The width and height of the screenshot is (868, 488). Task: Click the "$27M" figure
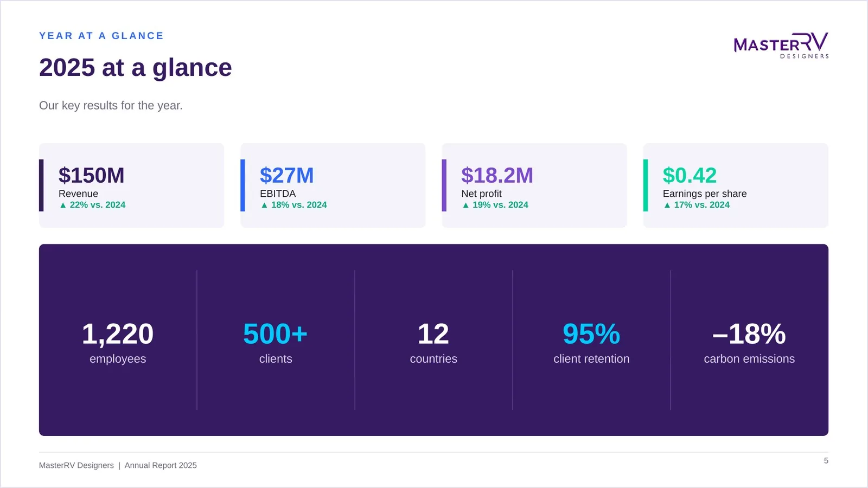pyautogui.click(x=287, y=175)
